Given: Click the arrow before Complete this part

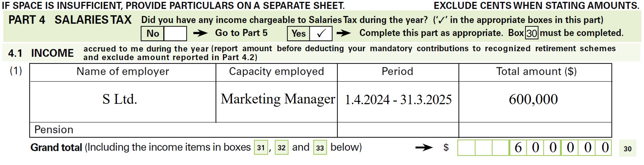Looking at the screenshot, I should (x=344, y=34).
